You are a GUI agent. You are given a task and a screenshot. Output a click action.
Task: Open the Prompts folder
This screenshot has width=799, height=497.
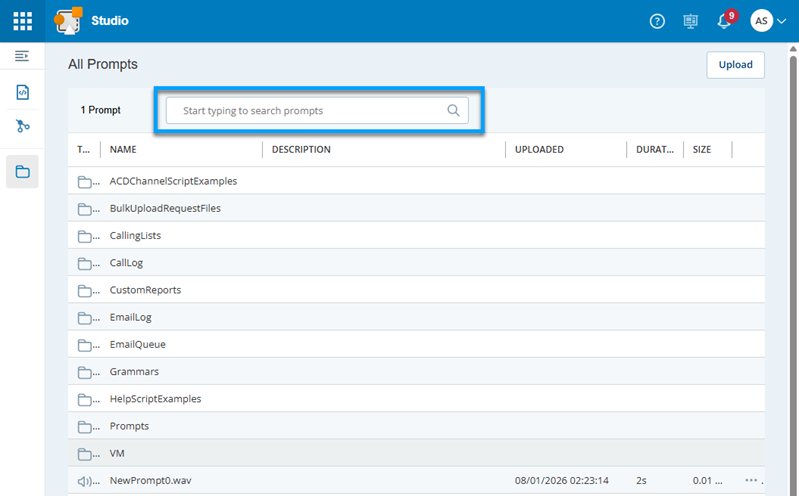point(129,426)
